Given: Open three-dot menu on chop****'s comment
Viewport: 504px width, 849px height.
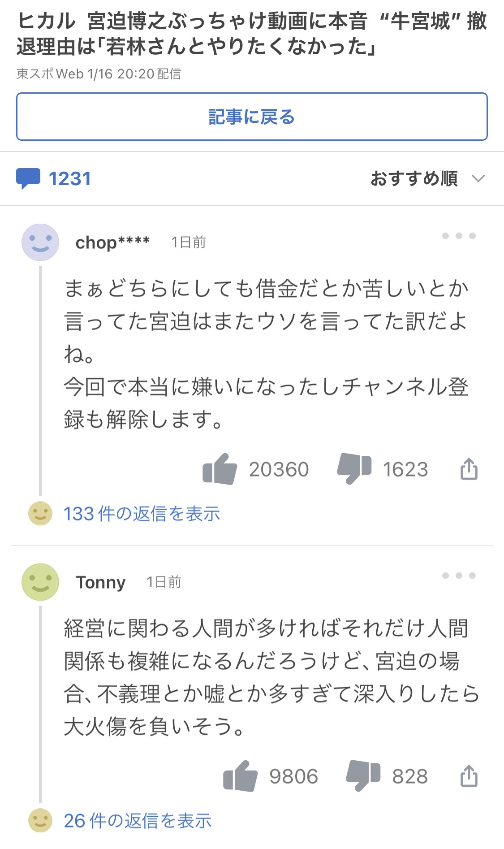Looking at the screenshot, I should point(458,236).
